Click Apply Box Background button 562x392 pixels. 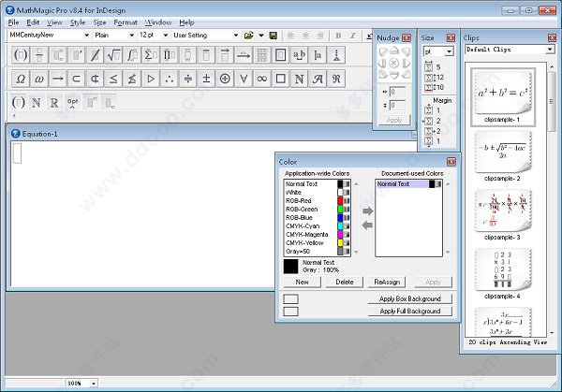(410, 298)
